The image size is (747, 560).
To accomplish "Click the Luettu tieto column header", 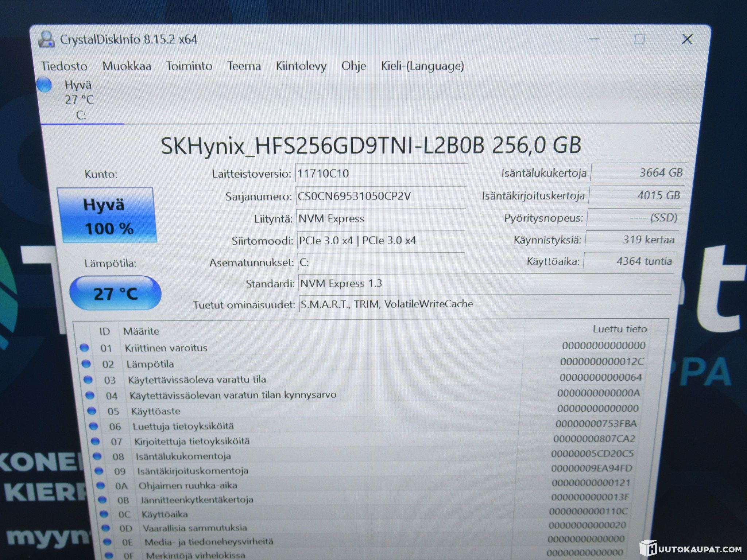I will [x=620, y=329].
